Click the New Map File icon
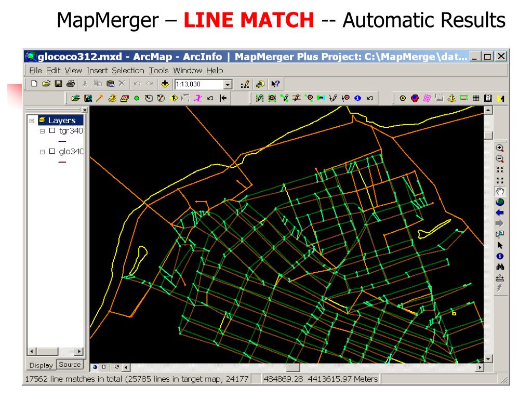 click(x=34, y=84)
